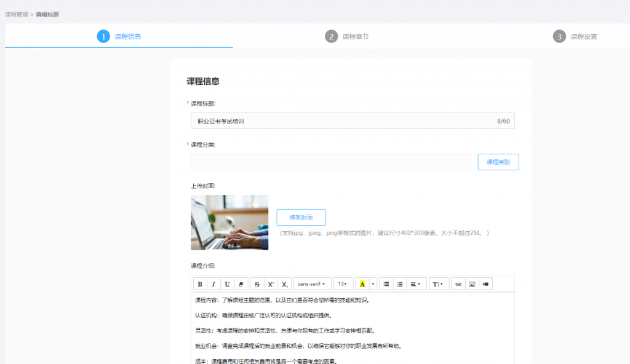This screenshot has width=630, height=364.
Task: Switch to the 课程章节 step tab
Action: (348, 36)
